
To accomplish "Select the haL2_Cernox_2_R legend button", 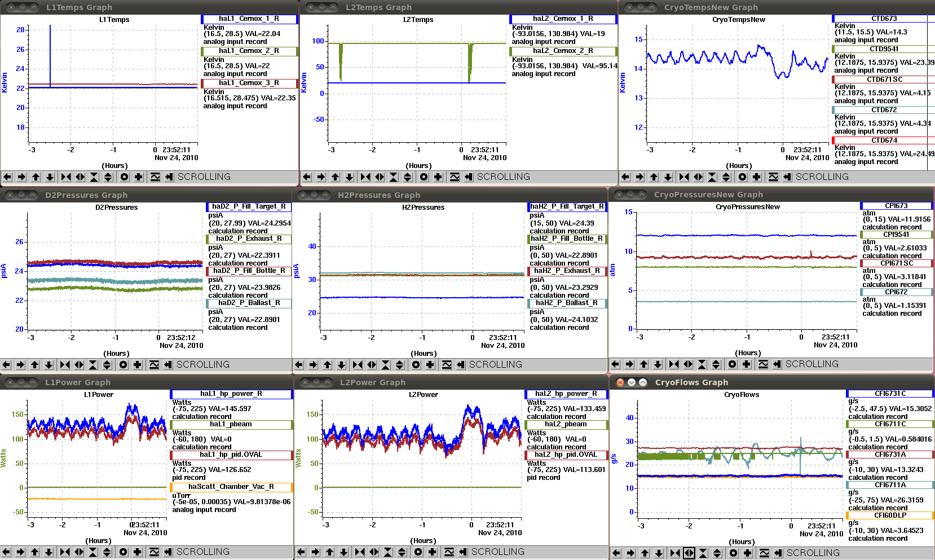I will click(x=563, y=51).
